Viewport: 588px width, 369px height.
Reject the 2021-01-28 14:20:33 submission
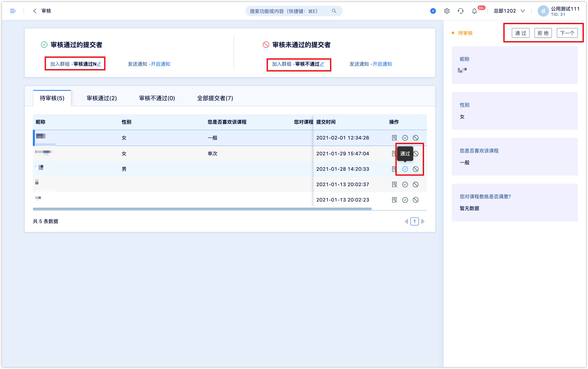(415, 169)
